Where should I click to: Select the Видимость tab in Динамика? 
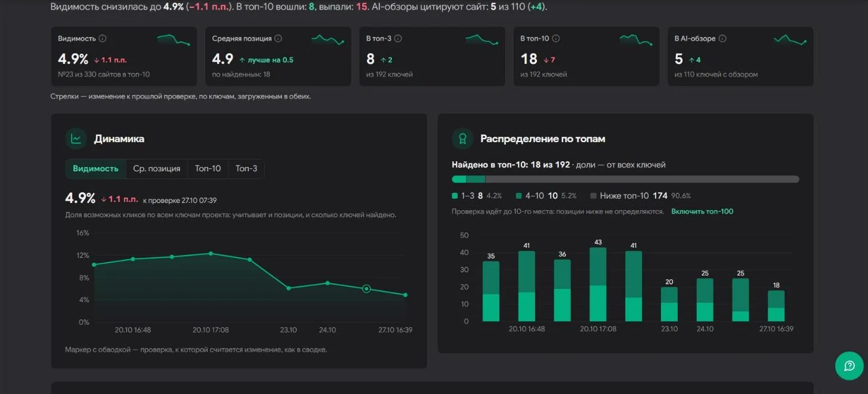(x=95, y=169)
